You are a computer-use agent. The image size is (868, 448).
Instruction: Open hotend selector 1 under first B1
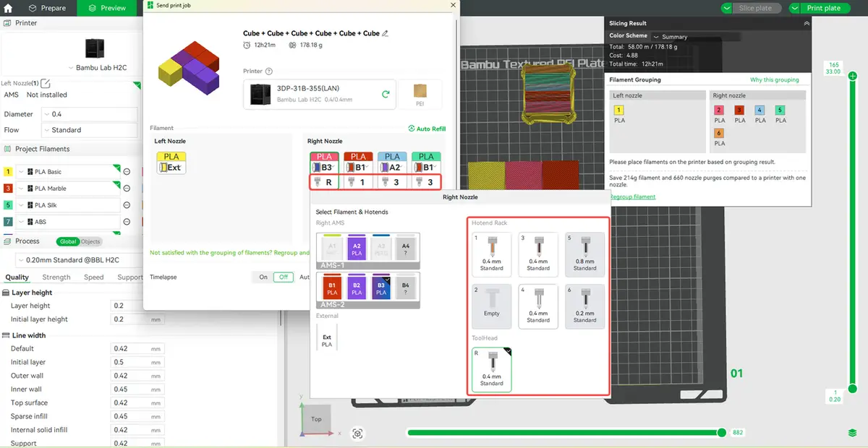click(x=359, y=182)
